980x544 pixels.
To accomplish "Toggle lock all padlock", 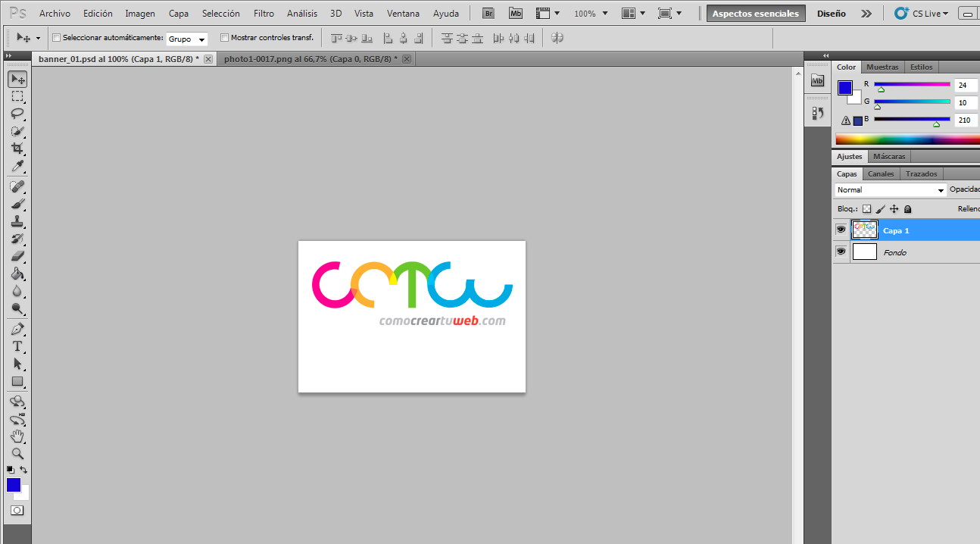I will (x=907, y=209).
